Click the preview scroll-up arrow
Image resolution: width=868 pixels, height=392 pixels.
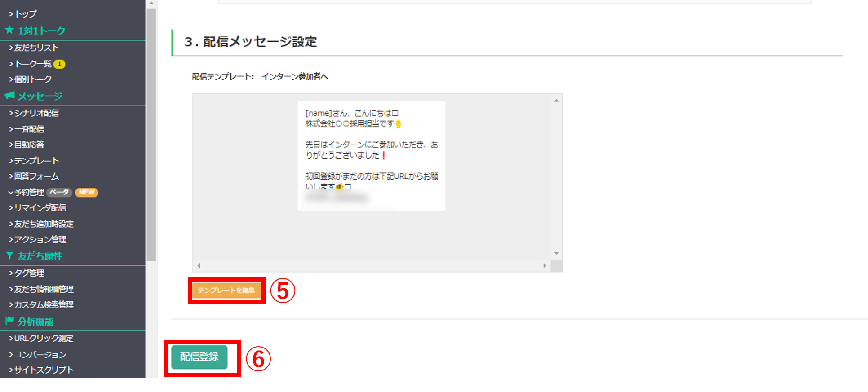click(557, 101)
